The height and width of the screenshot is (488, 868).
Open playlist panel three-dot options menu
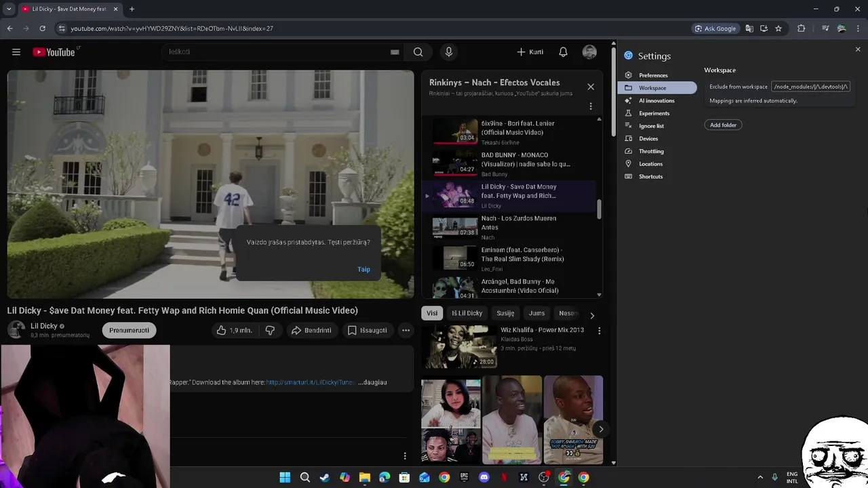[x=591, y=106]
